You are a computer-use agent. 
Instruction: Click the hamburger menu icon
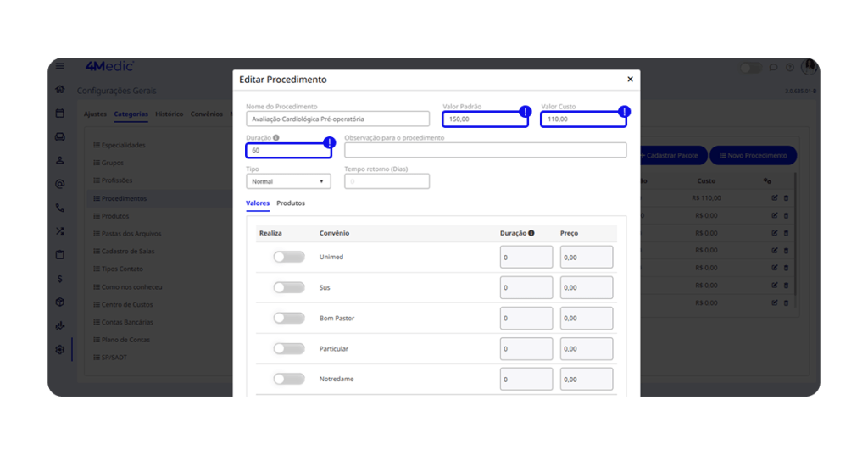59,66
